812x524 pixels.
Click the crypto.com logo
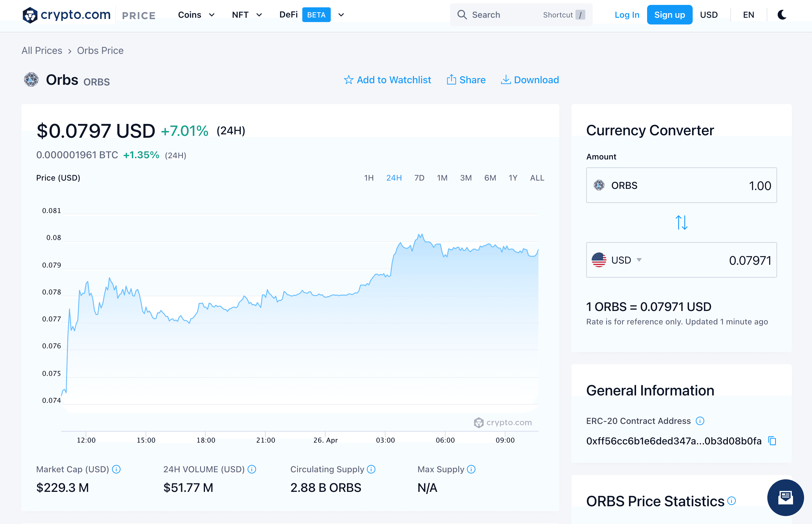(66, 15)
